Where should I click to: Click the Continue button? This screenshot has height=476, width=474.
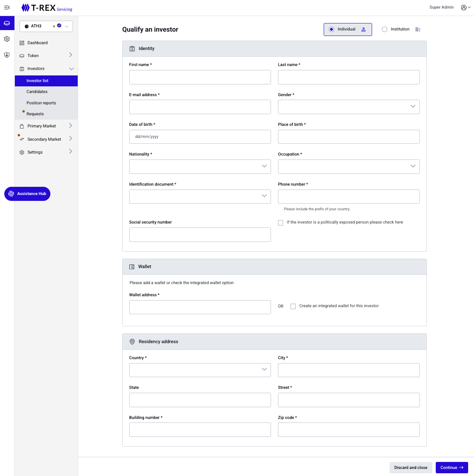click(x=451, y=467)
